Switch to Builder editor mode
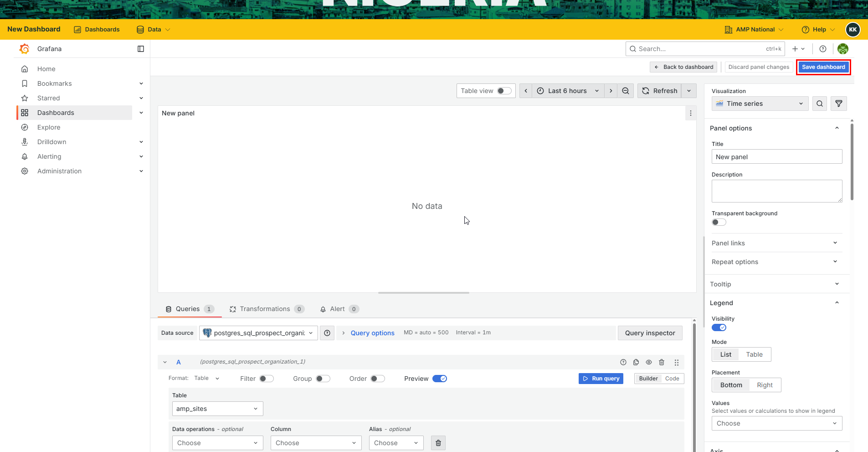This screenshot has height=452, width=868. click(648, 379)
